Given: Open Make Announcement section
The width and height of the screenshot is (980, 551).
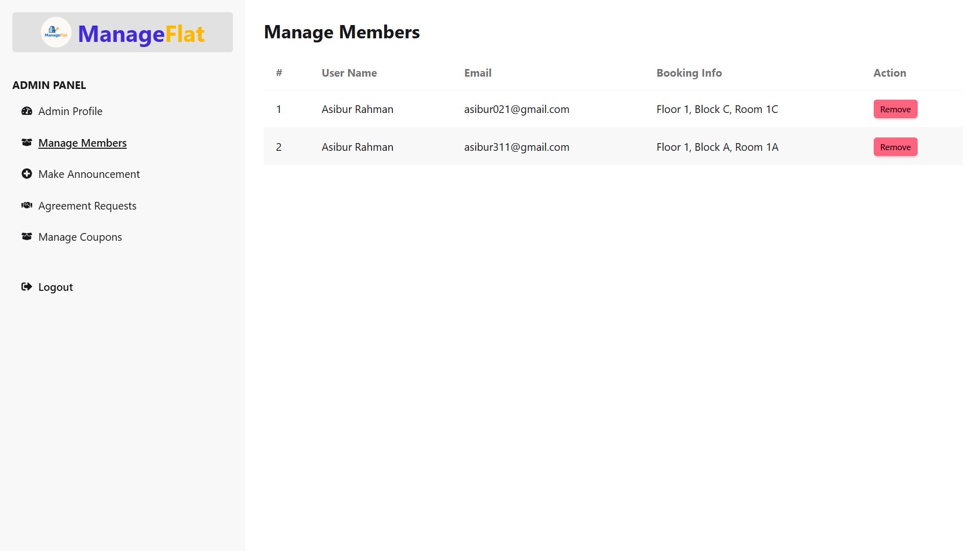Looking at the screenshot, I should [89, 174].
